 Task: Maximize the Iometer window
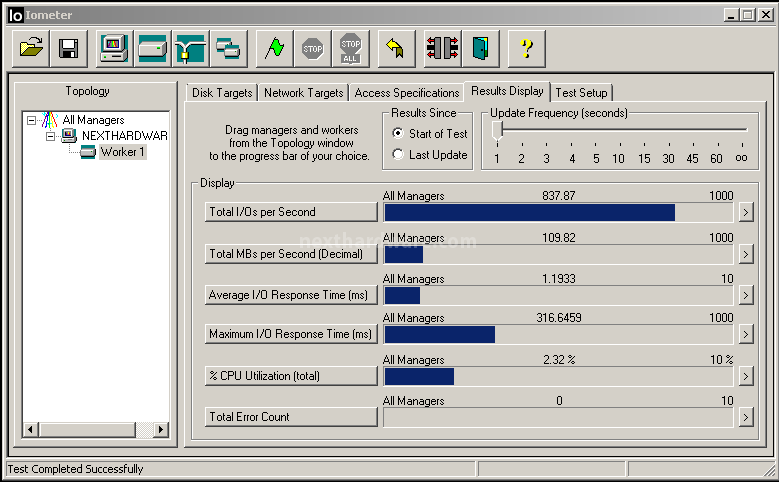(748, 15)
